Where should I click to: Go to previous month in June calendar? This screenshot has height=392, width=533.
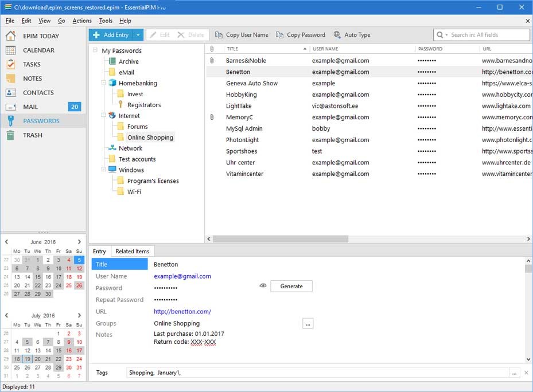click(6, 242)
